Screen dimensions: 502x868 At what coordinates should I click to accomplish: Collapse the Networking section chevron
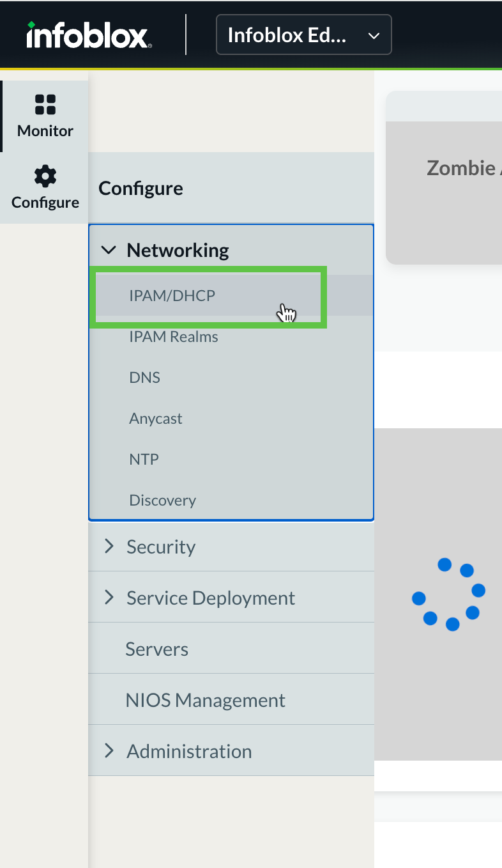pyautogui.click(x=109, y=250)
